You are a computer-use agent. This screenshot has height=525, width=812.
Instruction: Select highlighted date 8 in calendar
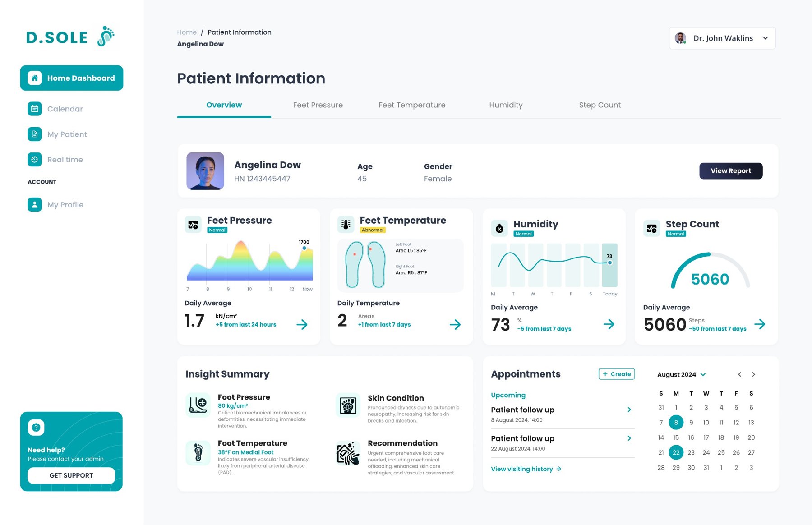[676, 423]
